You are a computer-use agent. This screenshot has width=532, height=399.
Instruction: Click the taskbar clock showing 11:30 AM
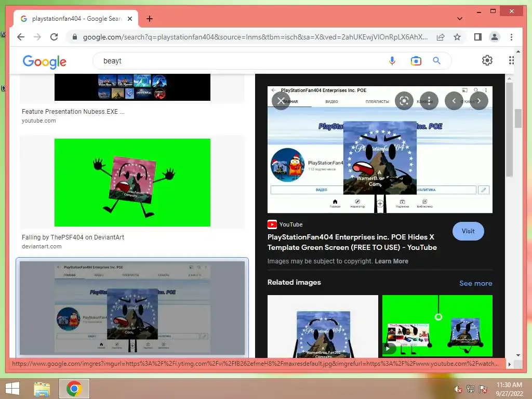tap(509, 389)
